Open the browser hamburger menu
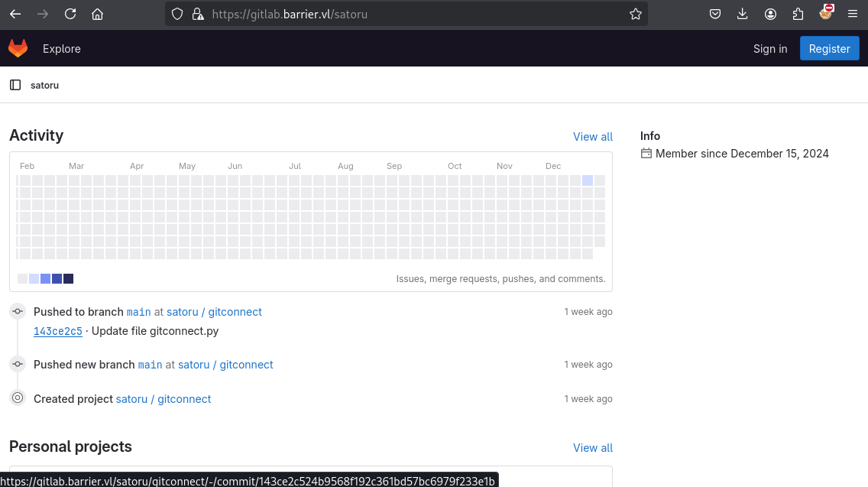The height and width of the screenshot is (487, 868). click(x=853, y=14)
